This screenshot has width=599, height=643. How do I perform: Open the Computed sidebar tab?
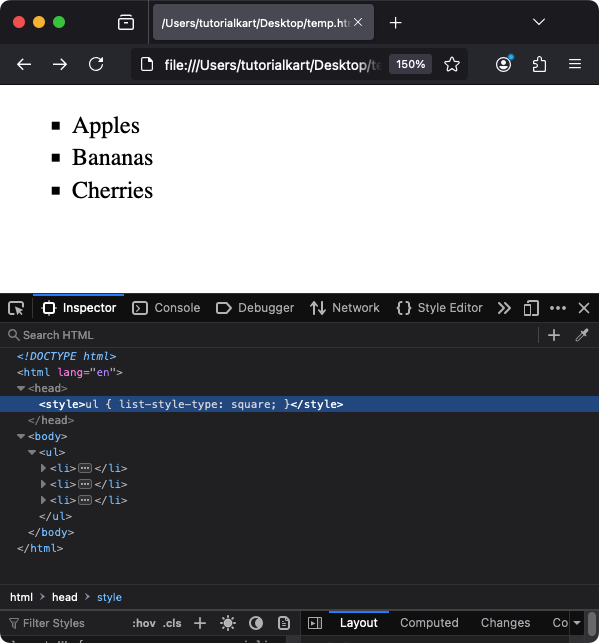[x=429, y=623]
